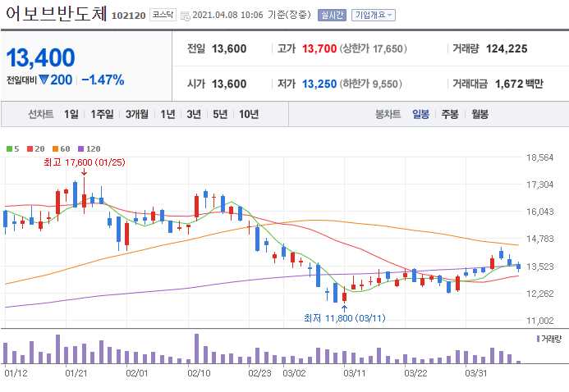Click the 11,002 price axis label
Screen dimensions: 569x392
(x=540, y=321)
